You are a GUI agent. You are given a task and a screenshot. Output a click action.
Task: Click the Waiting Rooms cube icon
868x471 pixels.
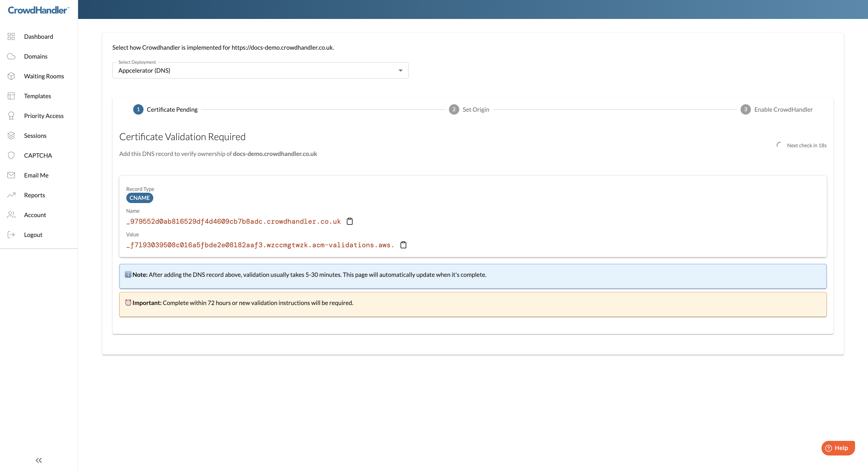pyautogui.click(x=11, y=76)
